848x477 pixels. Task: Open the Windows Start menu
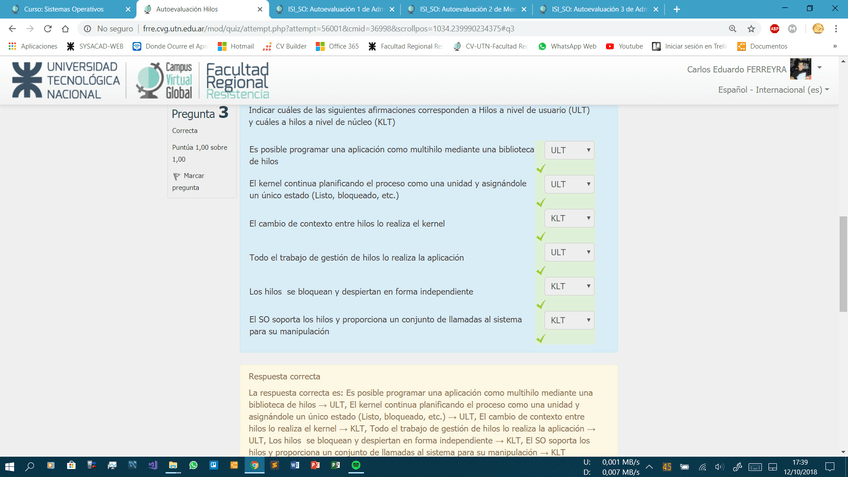pyautogui.click(x=9, y=466)
